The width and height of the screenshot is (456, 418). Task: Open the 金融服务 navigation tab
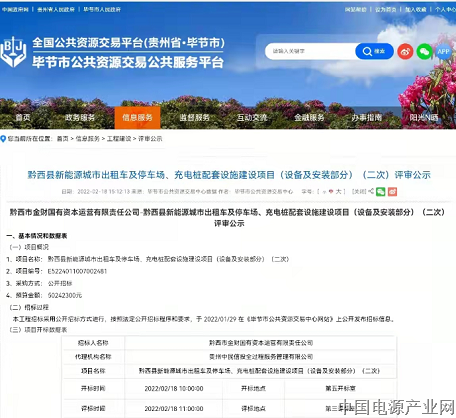(309, 117)
